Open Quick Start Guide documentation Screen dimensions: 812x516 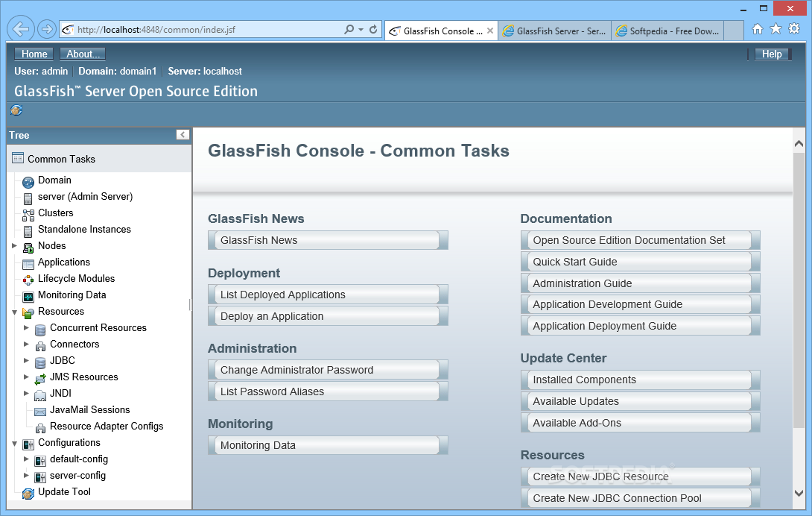640,262
